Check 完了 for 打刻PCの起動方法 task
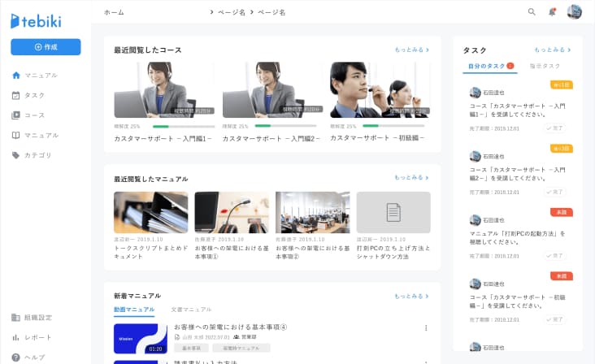 (555, 255)
